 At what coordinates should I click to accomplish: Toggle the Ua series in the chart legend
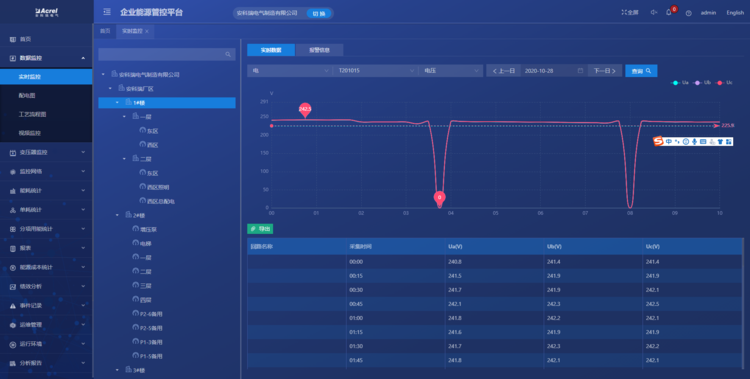(x=680, y=83)
